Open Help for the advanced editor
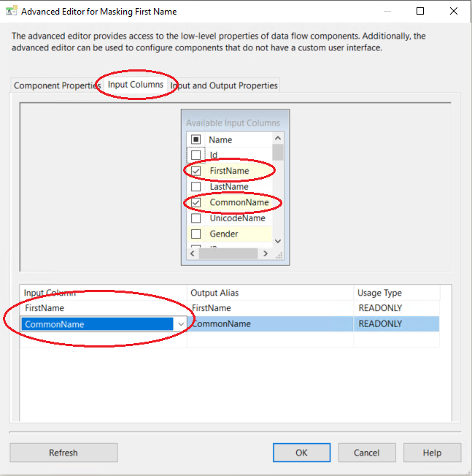 pos(432,453)
